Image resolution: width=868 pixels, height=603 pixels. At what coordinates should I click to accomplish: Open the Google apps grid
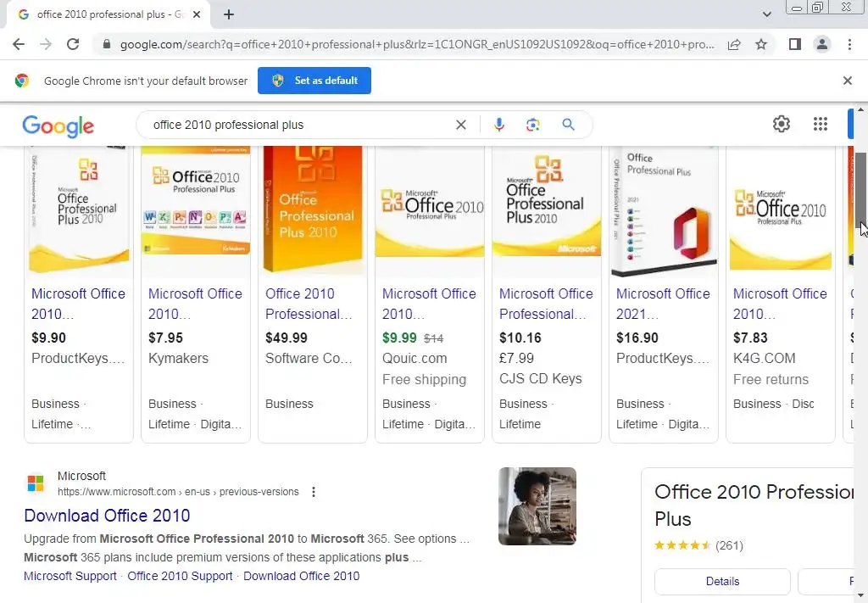[821, 124]
